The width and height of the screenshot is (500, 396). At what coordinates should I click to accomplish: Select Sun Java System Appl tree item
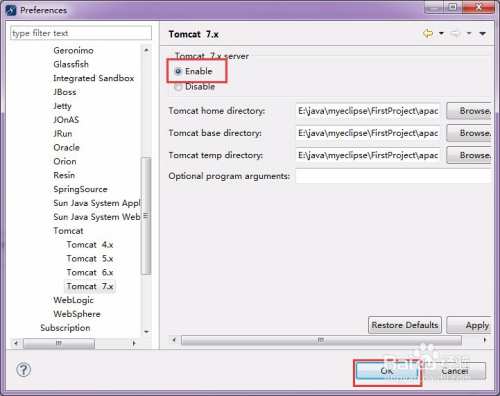click(x=97, y=203)
